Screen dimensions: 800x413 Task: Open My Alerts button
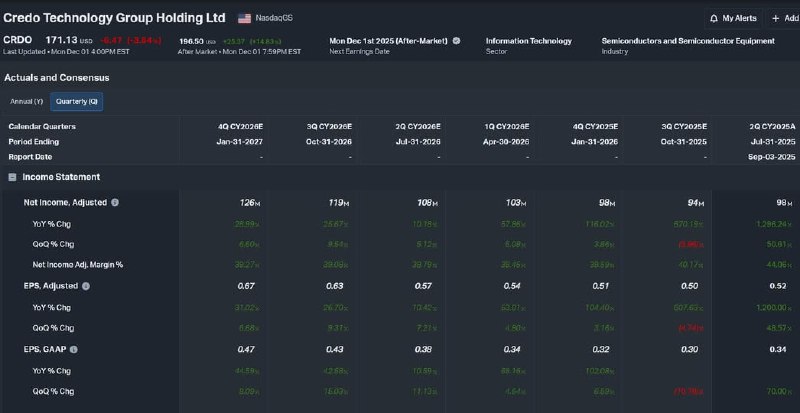point(734,18)
